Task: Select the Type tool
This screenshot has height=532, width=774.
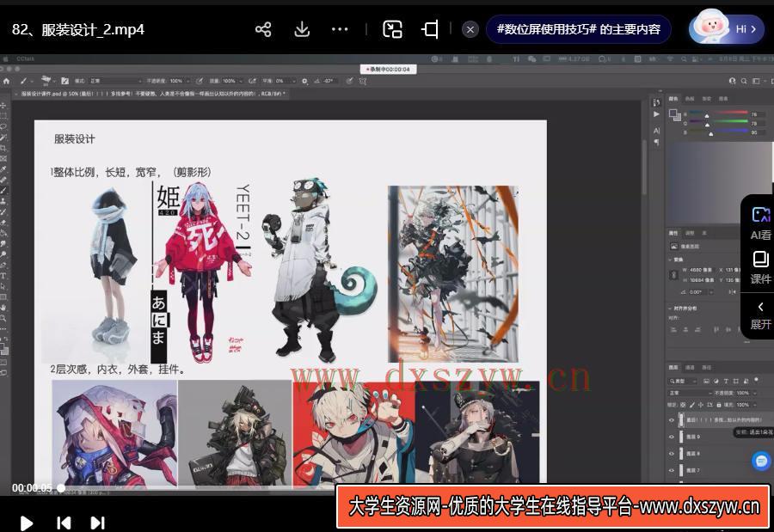Action: (x=3, y=275)
